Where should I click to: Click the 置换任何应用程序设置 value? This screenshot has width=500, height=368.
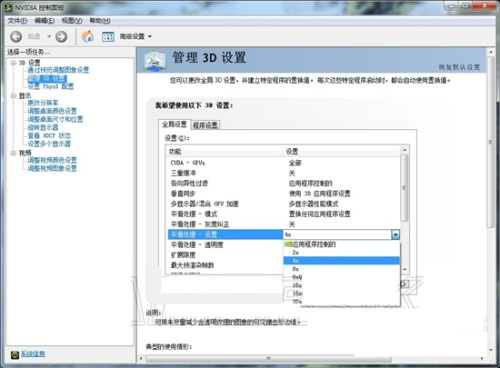(x=319, y=214)
